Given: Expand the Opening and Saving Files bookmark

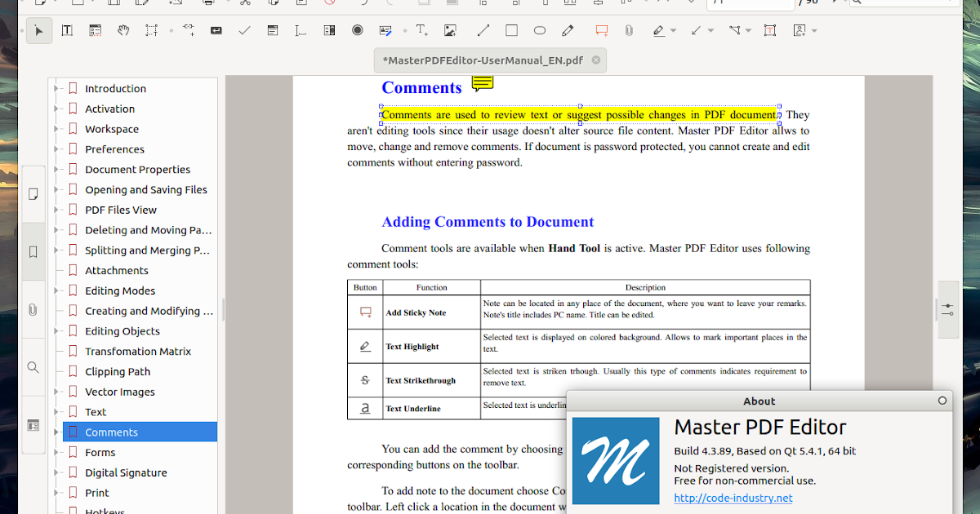Looking at the screenshot, I should (x=56, y=189).
